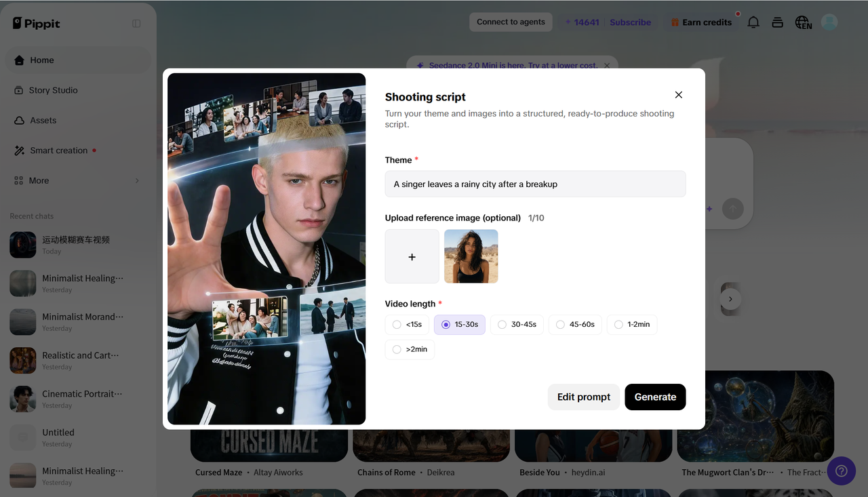Open the help question mark button
The width and height of the screenshot is (868, 497).
tap(842, 471)
